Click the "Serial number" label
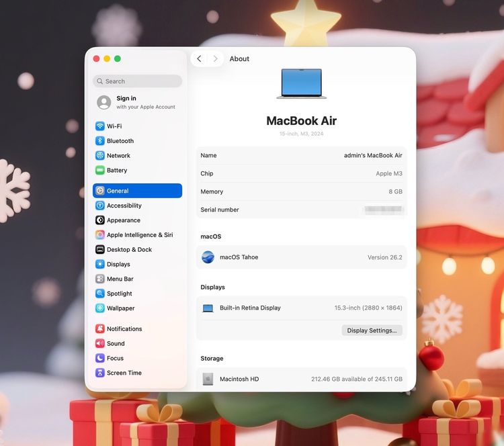Image resolution: width=504 pixels, height=446 pixels. pyautogui.click(x=220, y=210)
